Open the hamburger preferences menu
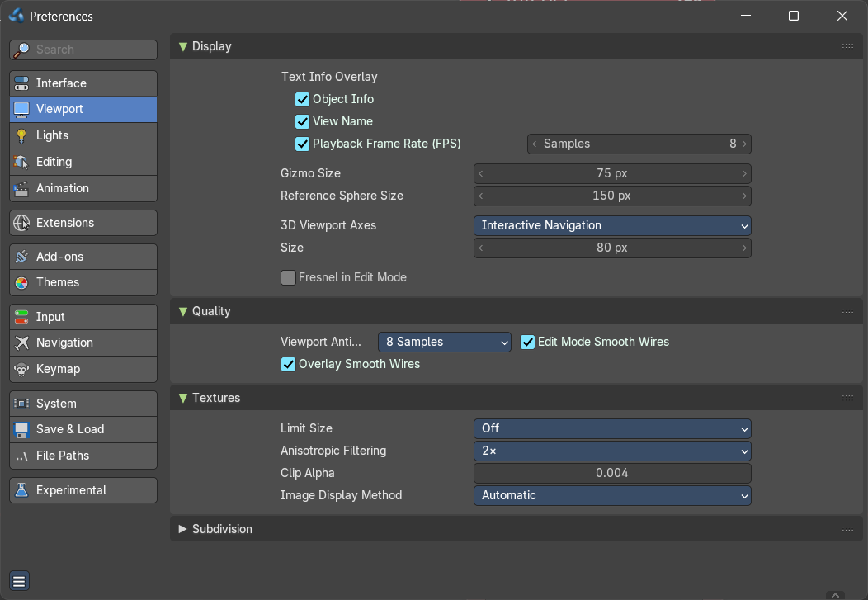This screenshot has width=868, height=600. [x=19, y=581]
